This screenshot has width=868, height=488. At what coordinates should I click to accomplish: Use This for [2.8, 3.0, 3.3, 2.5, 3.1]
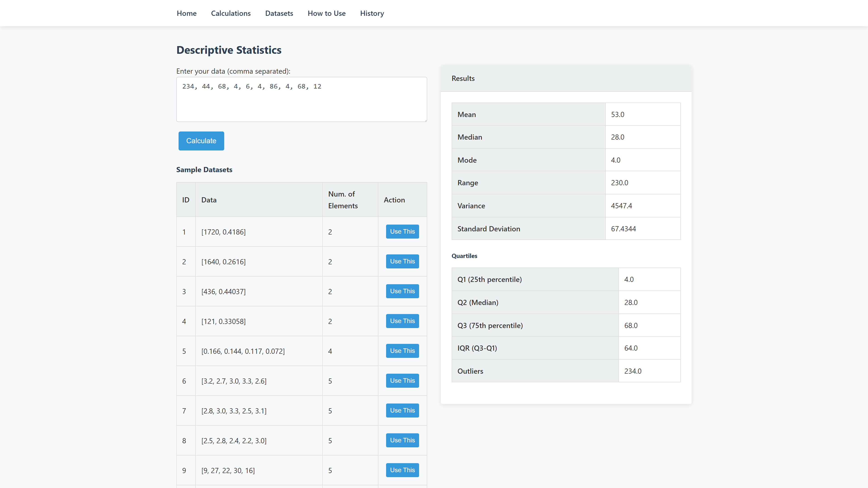pos(402,410)
